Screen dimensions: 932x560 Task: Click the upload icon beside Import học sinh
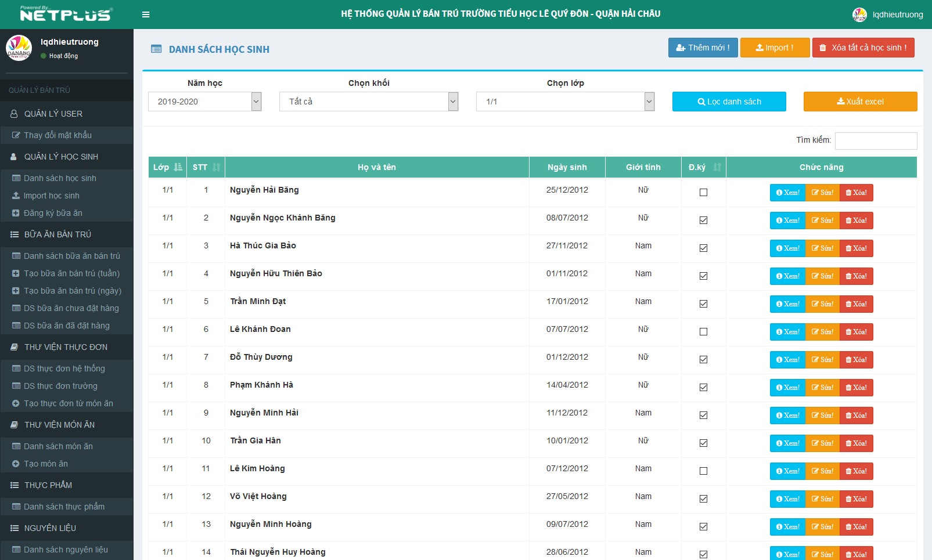16,196
